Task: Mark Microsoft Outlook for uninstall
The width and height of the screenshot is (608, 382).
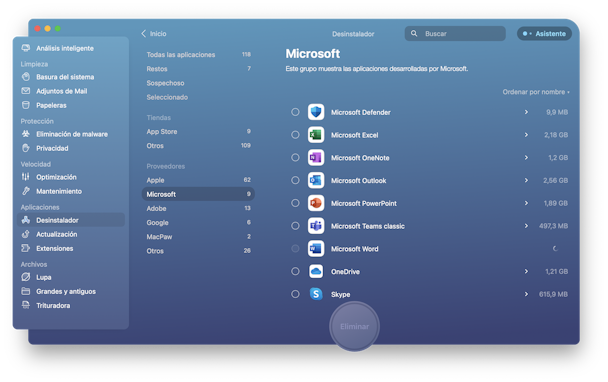Action: click(295, 180)
